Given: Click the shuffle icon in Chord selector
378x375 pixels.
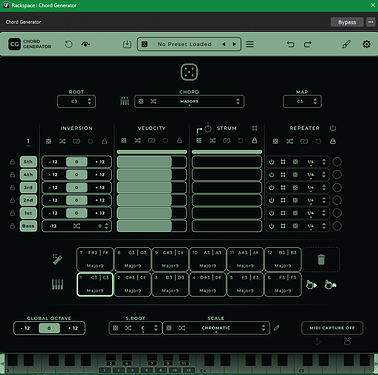Looking at the screenshot, I should 153,101.
